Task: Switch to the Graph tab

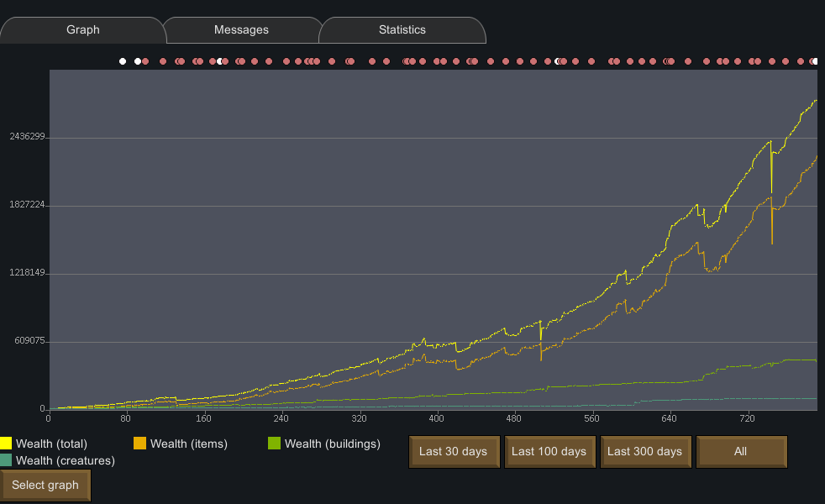Action: [82, 30]
